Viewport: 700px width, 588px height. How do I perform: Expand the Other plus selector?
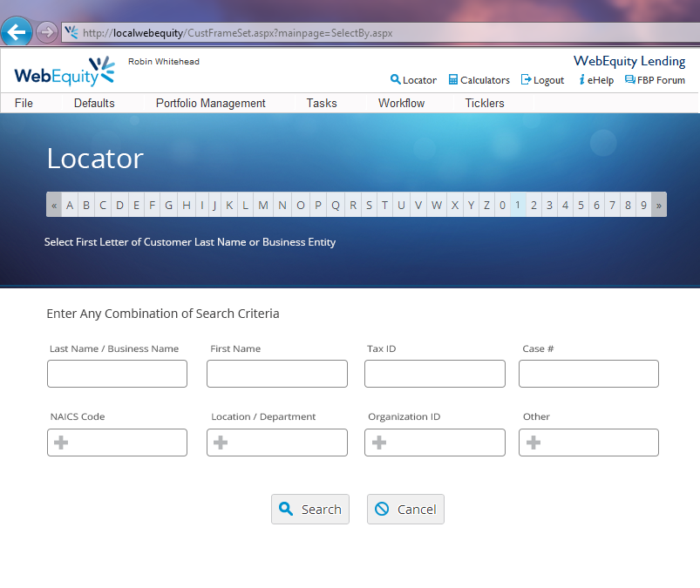coord(533,443)
